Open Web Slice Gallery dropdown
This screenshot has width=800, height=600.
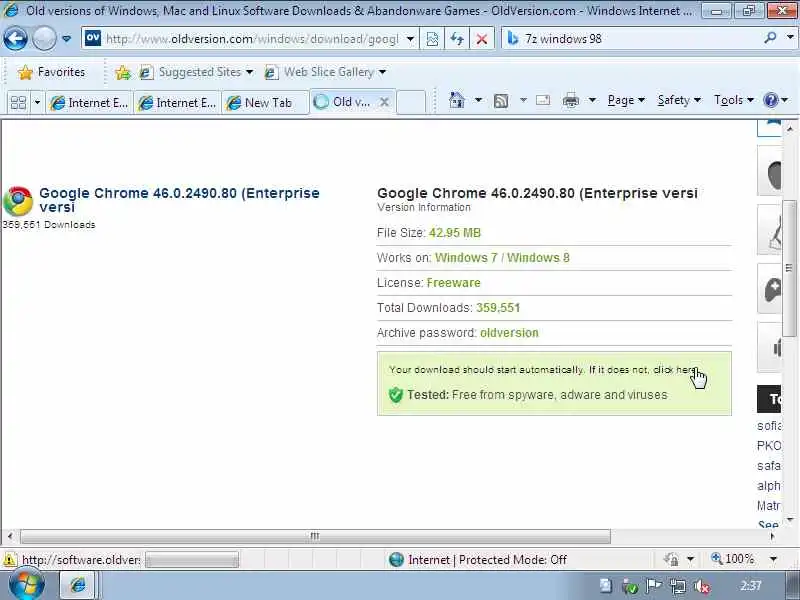325,72
